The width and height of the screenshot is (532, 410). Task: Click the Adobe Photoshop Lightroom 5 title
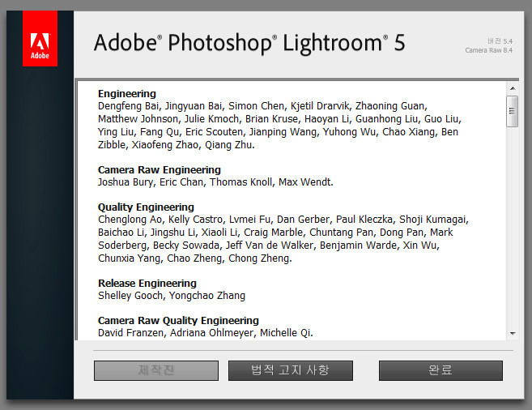(x=249, y=43)
